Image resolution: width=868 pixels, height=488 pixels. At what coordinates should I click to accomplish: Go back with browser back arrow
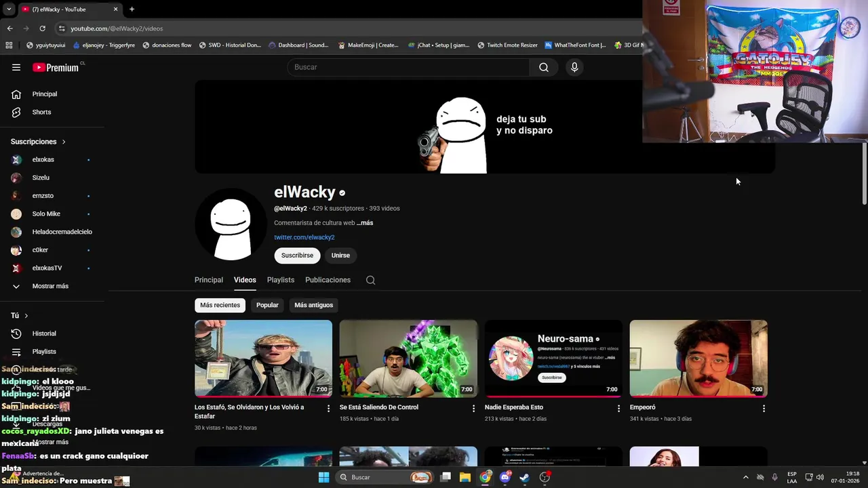point(9,28)
